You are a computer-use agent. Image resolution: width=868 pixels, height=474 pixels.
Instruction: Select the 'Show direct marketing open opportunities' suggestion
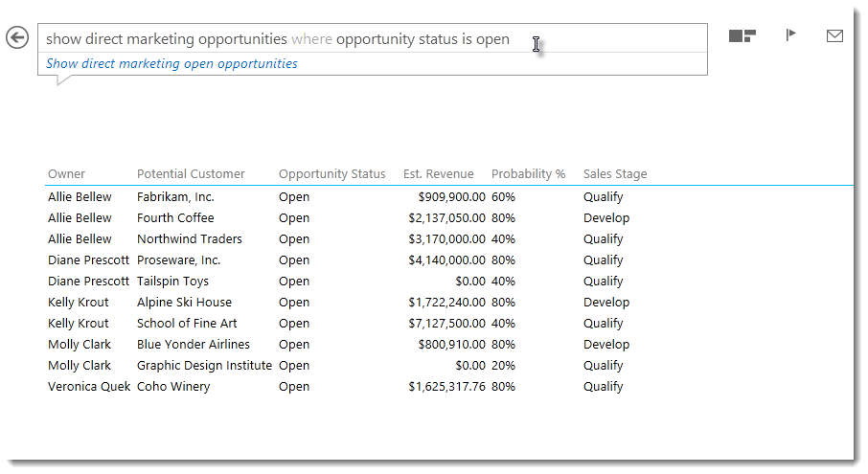(x=171, y=63)
